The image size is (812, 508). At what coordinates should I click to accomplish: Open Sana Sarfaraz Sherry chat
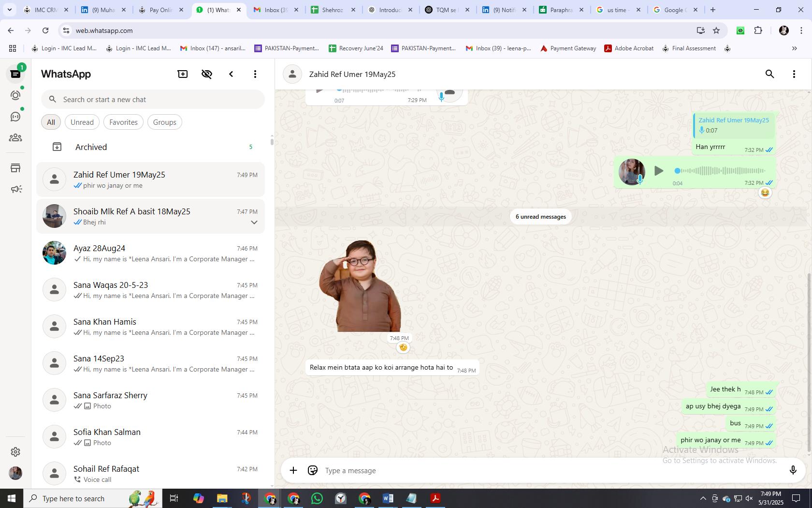pos(151,400)
